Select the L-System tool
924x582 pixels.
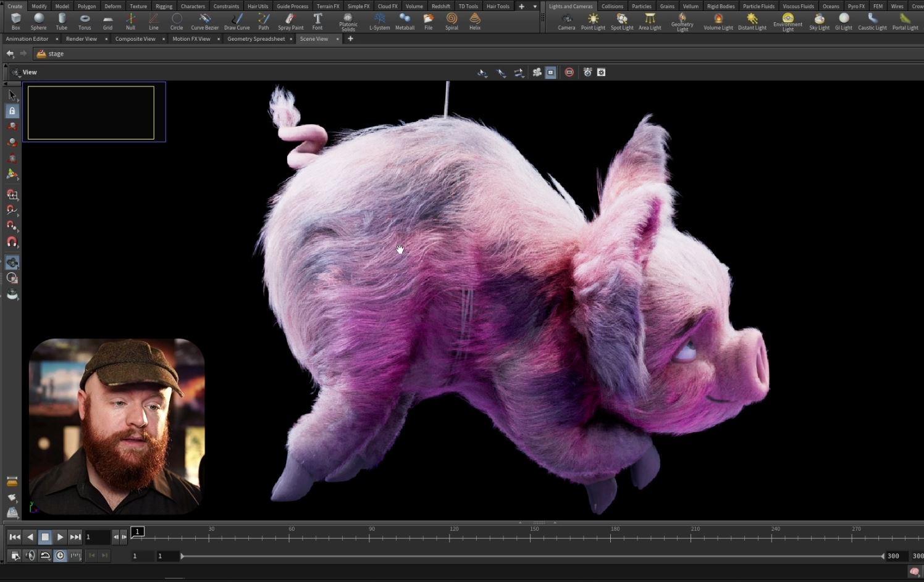coord(379,22)
